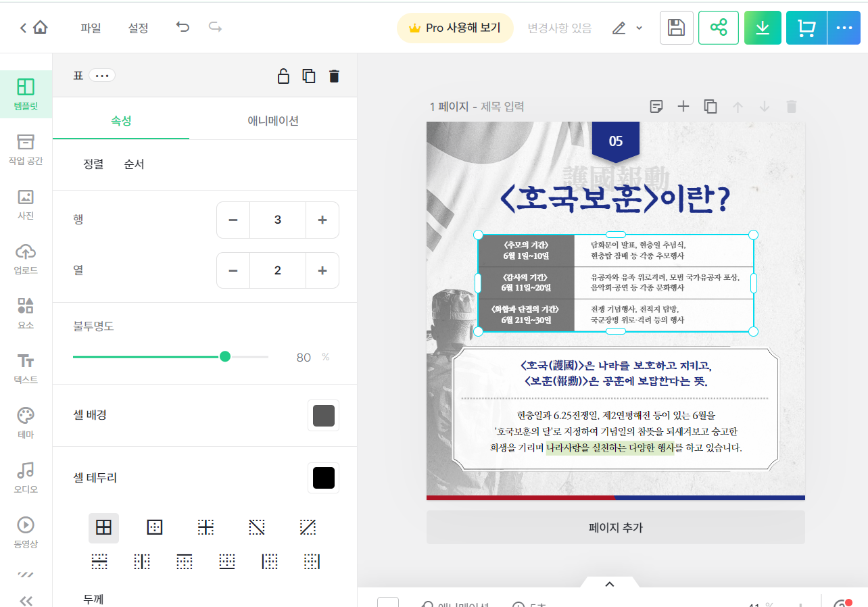
Task: Click the Pro 사용해 보기 button
Action: (455, 28)
